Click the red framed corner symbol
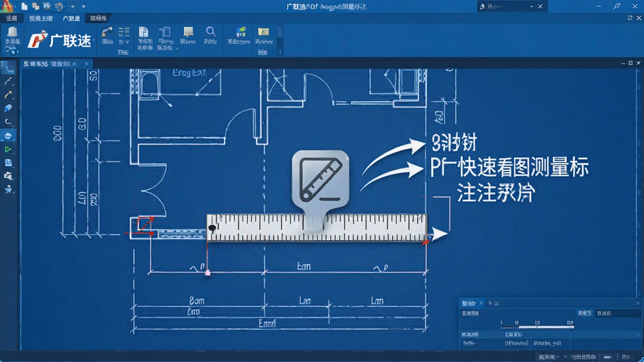The image size is (644, 362). (x=144, y=224)
